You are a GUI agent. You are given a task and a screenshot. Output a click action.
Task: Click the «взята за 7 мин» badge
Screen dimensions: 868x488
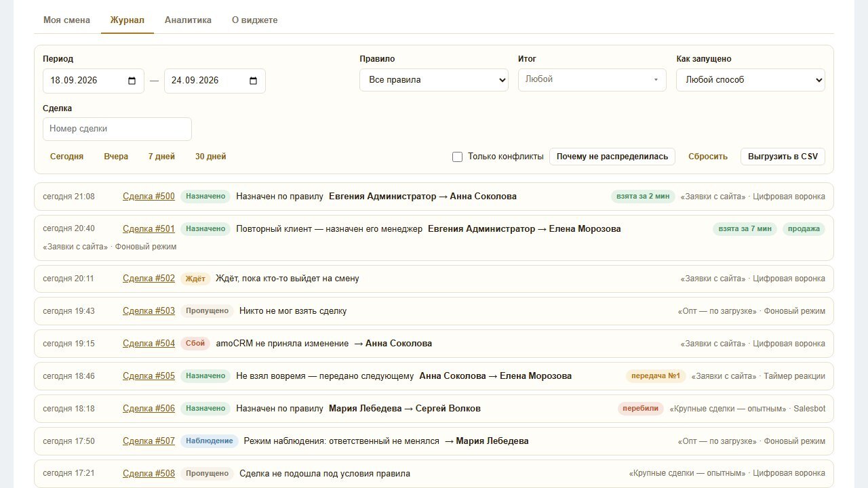[745, 229]
